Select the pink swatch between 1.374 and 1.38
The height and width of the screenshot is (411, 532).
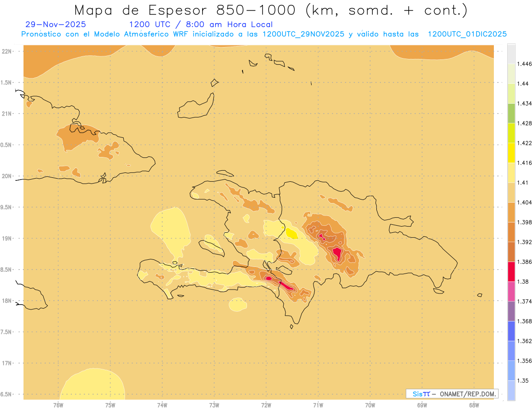tap(511, 291)
